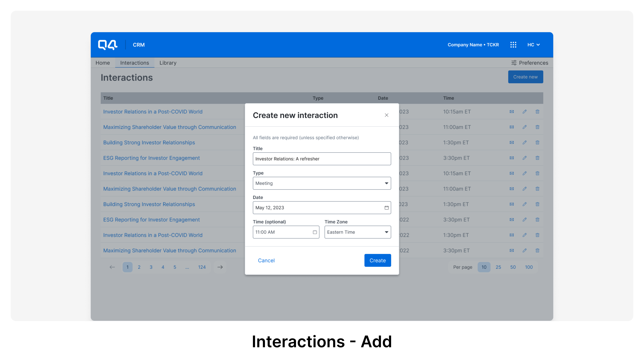Viewport: 644px width, 362px height.
Task: Jump to page 124 in pagination
Action: 202,267
